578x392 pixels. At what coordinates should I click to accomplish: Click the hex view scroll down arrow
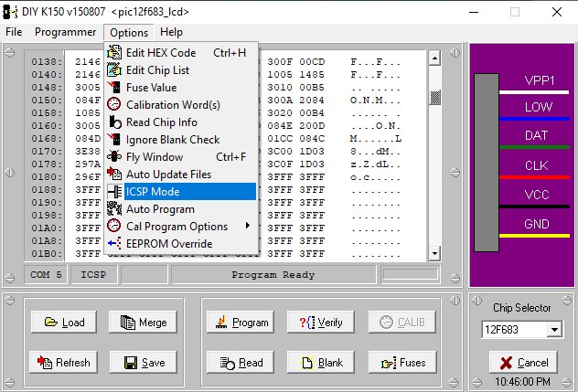(435, 253)
